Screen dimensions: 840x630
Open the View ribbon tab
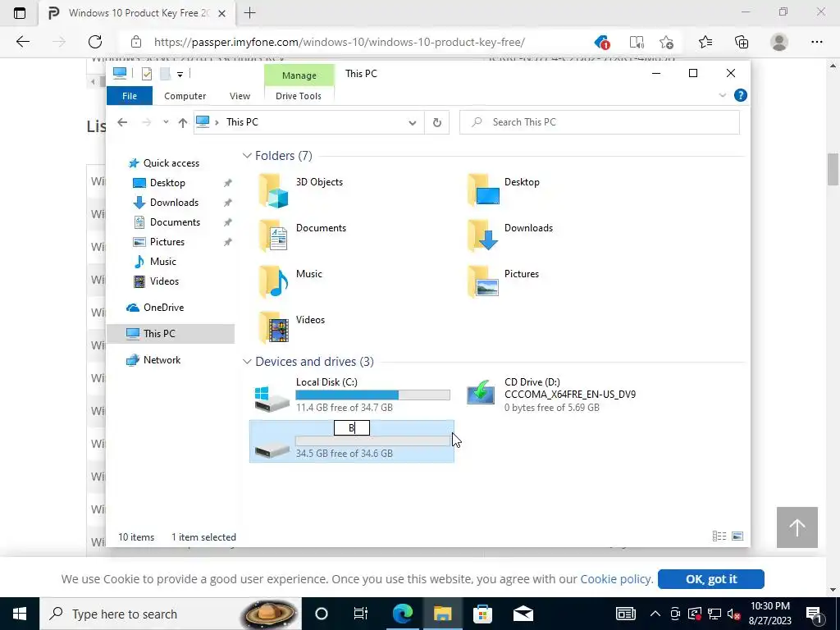(240, 96)
